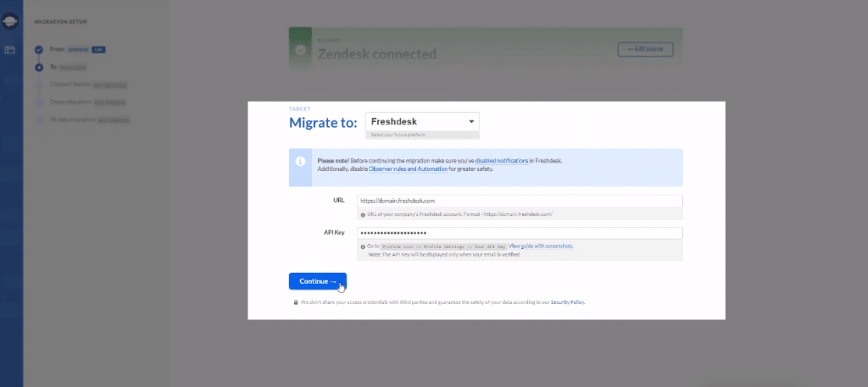
Task: Click the From step checkmark icon
Action: [x=39, y=50]
